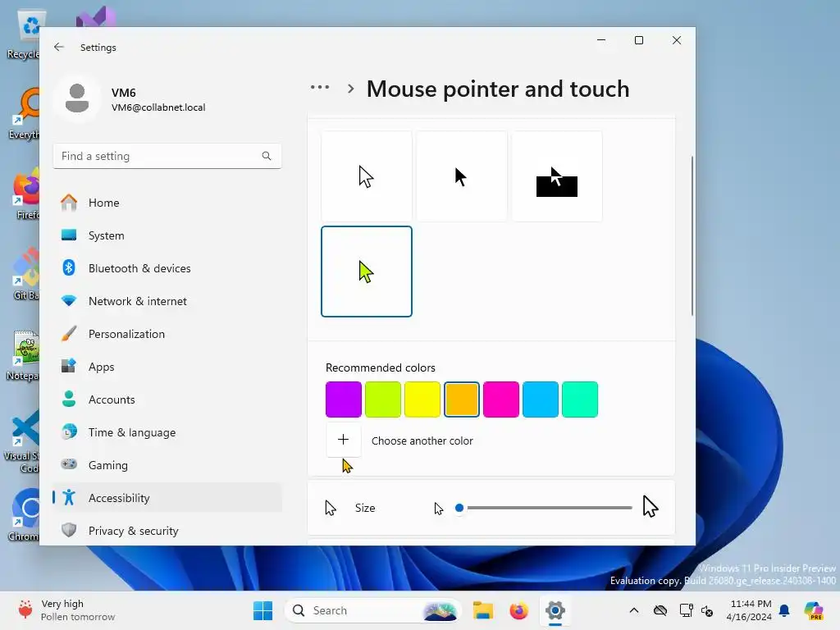Click the Time & language globe icon
This screenshot has width=840, height=630.
click(x=69, y=431)
